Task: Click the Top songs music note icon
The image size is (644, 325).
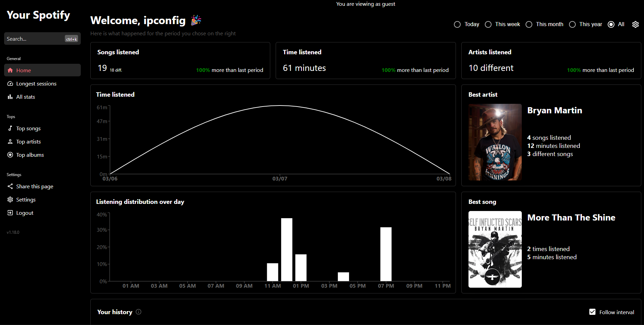Action: click(10, 128)
